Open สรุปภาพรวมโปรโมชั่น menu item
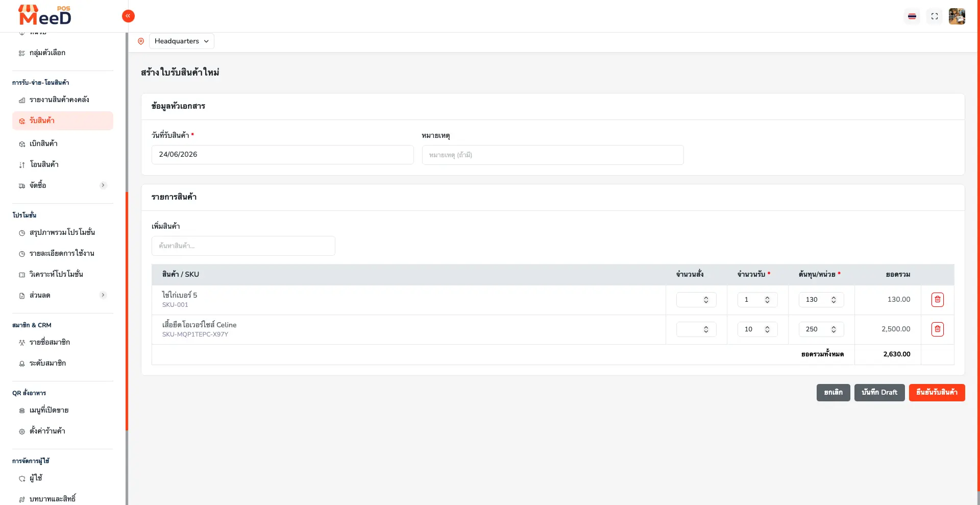 63,233
